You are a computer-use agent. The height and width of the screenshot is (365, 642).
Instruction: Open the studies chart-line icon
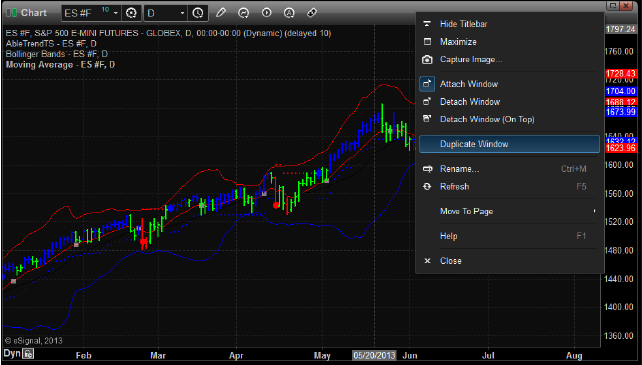point(244,13)
